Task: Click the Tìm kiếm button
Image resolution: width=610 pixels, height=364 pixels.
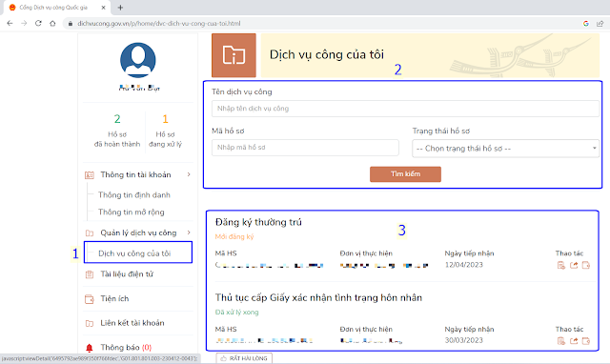Action: tap(405, 174)
